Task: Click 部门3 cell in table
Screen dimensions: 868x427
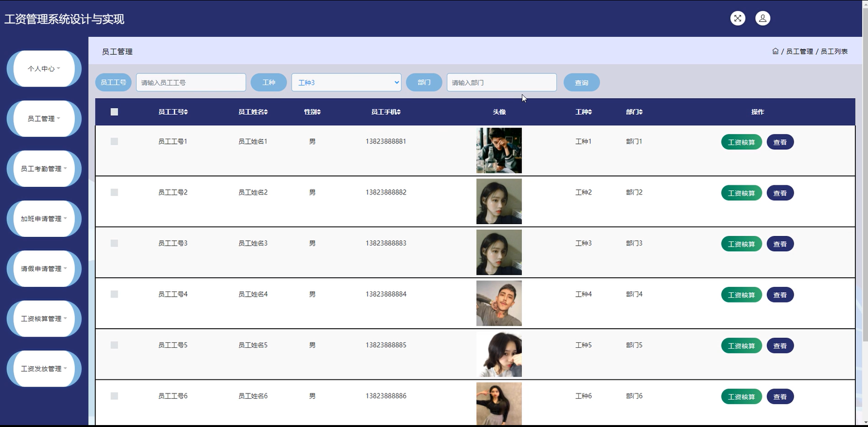Action: pos(634,243)
